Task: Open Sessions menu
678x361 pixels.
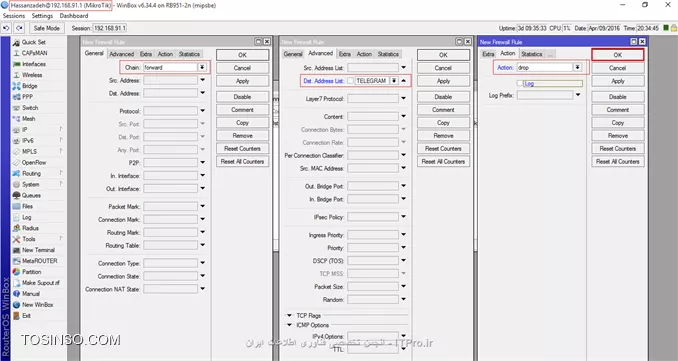Action: (14, 16)
